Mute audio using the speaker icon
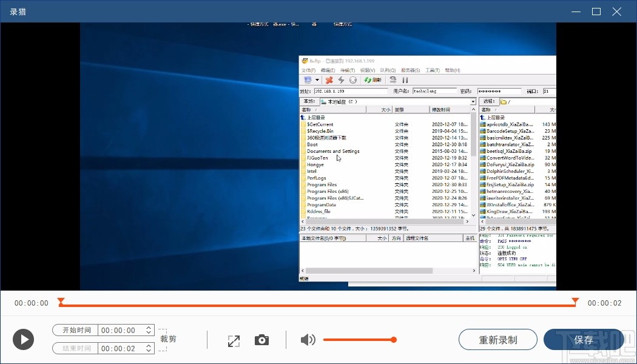This screenshot has width=637, height=364. (308, 340)
